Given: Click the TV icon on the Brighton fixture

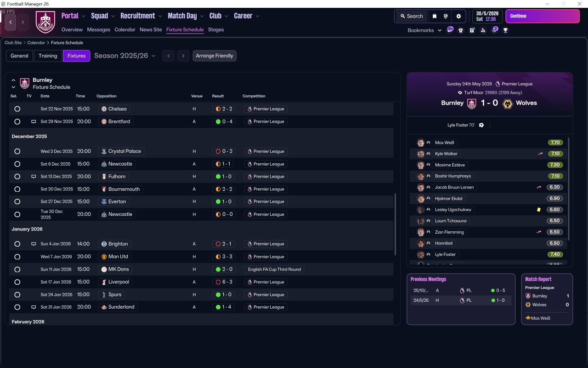Looking at the screenshot, I should coord(33,244).
